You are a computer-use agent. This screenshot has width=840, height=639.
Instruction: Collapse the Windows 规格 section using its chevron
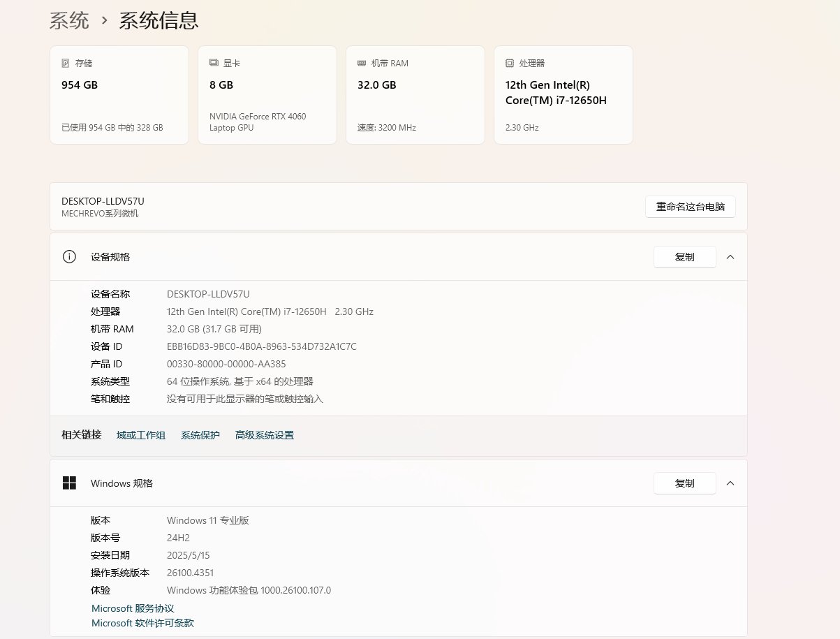(x=730, y=483)
